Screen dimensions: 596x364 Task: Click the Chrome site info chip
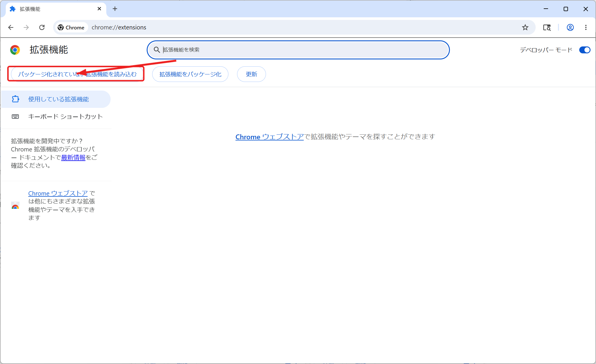click(71, 27)
